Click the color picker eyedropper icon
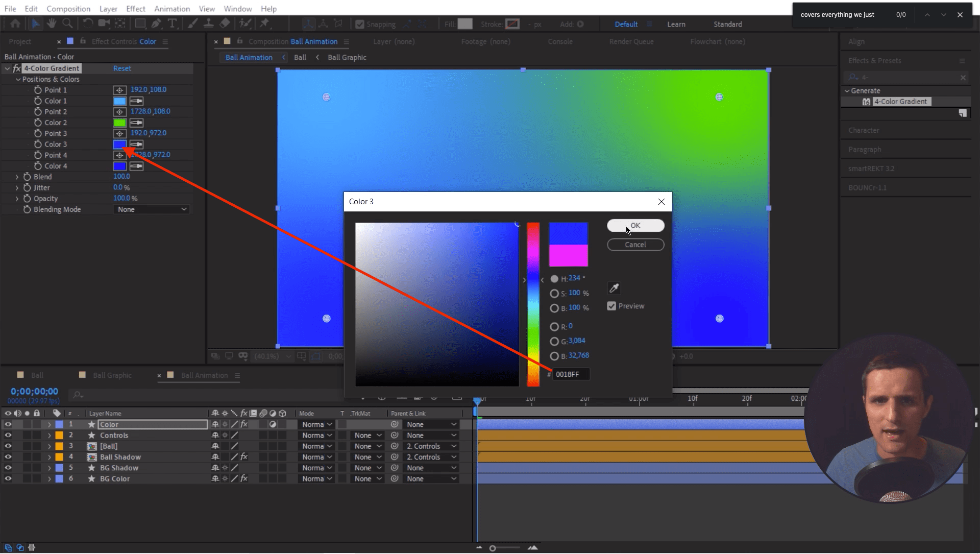 pyautogui.click(x=614, y=288)
